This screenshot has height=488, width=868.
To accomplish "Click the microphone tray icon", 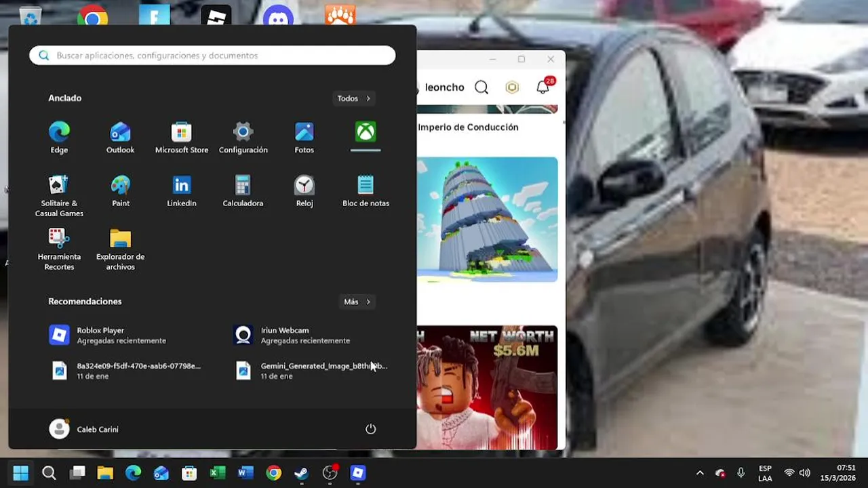I will tap(741, 473).
